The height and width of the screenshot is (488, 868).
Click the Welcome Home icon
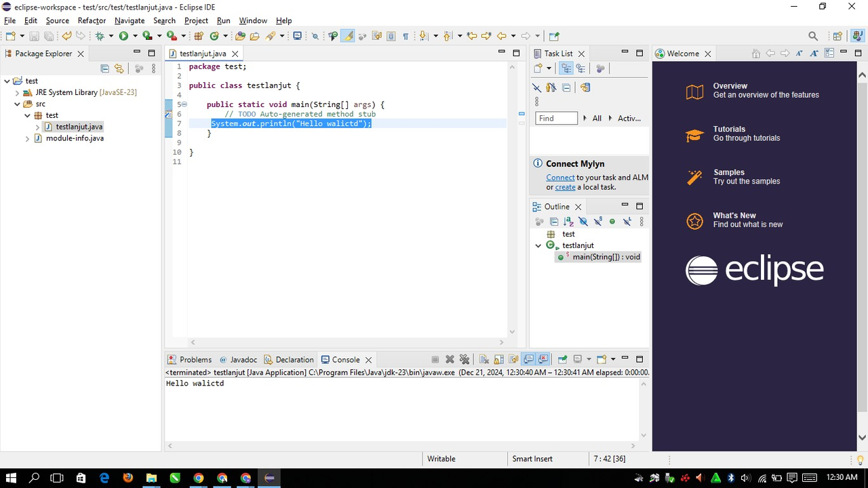[x=756, y=54]
